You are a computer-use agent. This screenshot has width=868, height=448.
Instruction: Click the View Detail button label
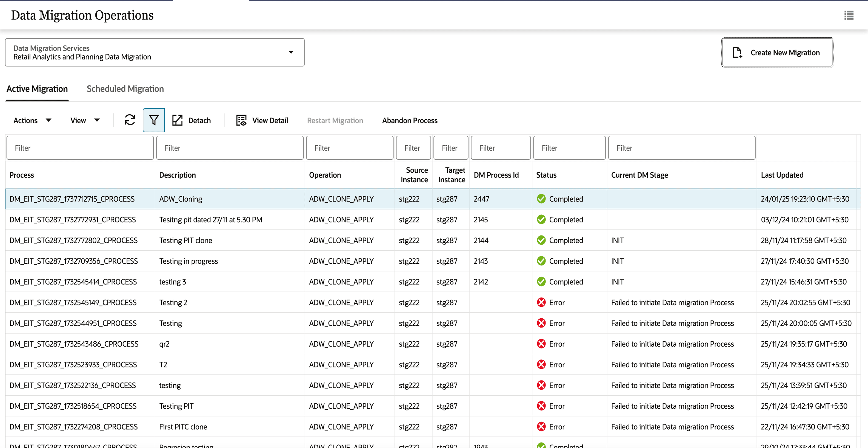(x=270, y=120)
